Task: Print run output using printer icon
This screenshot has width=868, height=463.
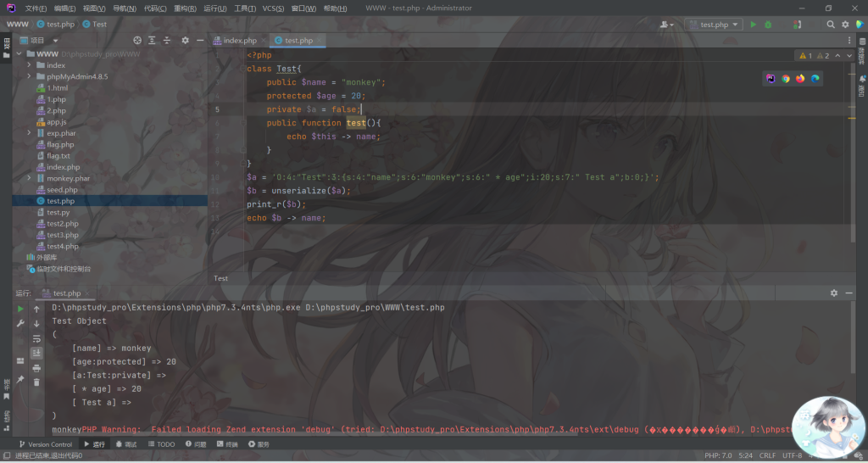Action: coord(36,368)
